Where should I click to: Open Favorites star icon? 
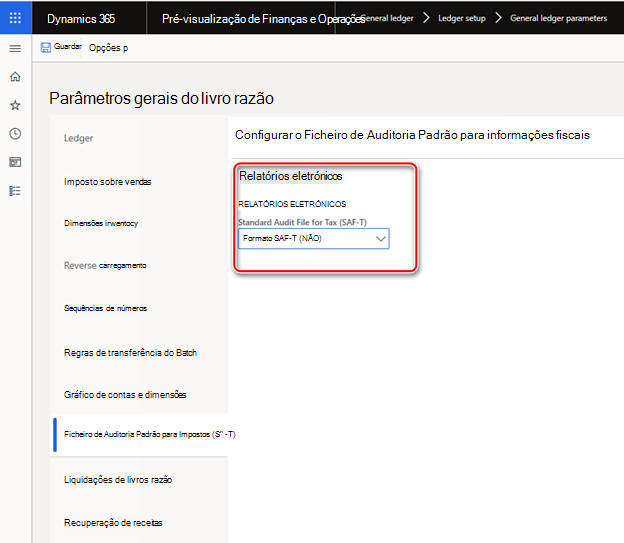[15, 105]
